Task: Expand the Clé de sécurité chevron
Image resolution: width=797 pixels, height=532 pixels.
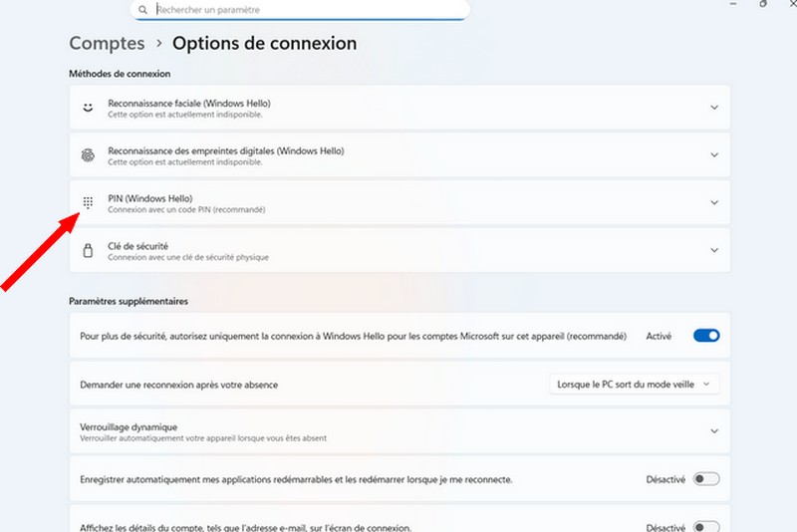Action: [714, 250]
